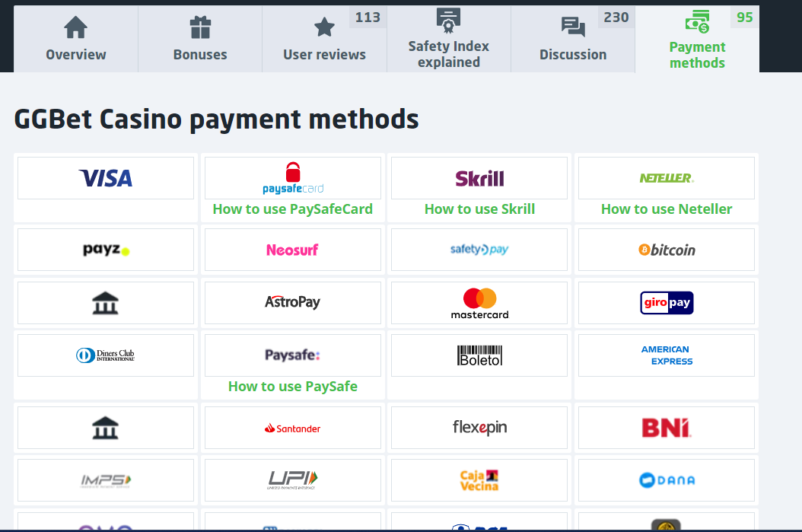802x532 pixels.
Task: Choose the Mastercard logo
Action: click(479, 303)
